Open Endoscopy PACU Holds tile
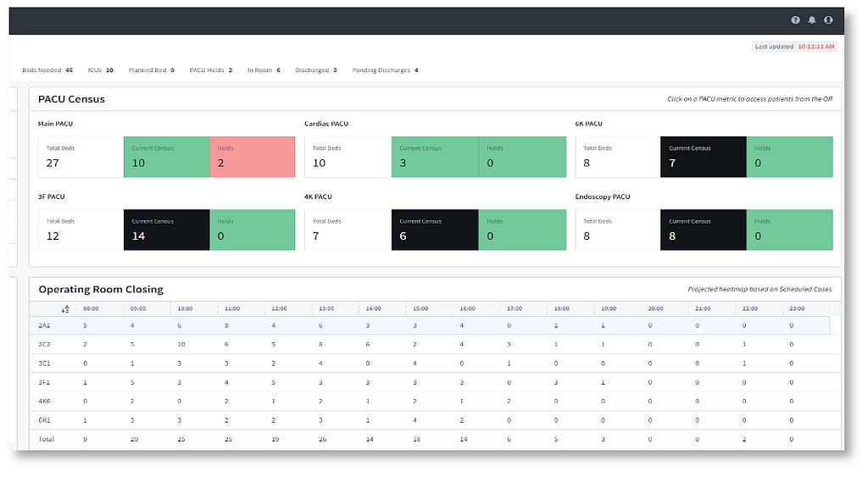This screenshot has height=477, width=868. point(790,230)
